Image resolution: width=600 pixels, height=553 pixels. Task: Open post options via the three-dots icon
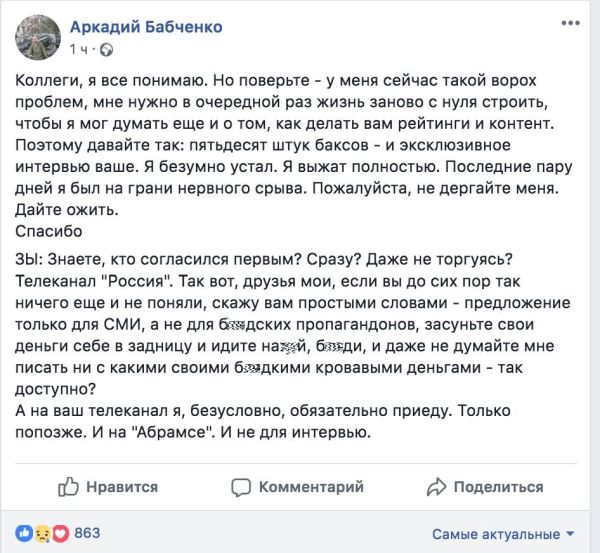pos(569,24)
